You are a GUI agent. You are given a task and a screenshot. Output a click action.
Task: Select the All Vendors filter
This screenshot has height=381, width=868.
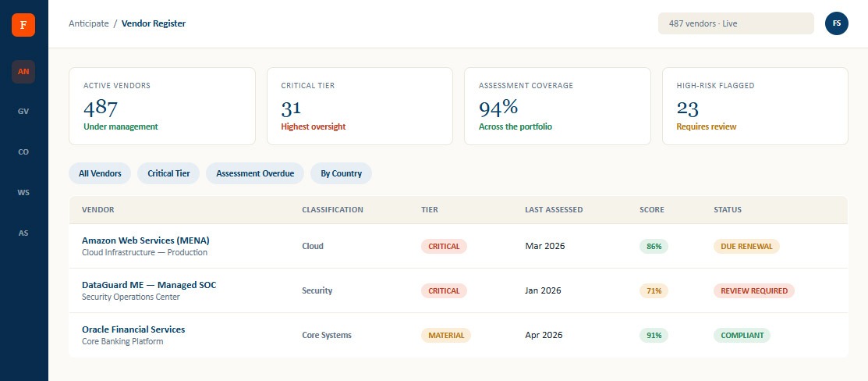pos(100,173)
